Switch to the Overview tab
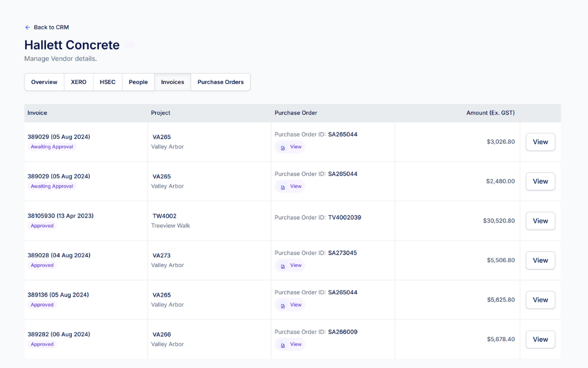 (44, 82)
